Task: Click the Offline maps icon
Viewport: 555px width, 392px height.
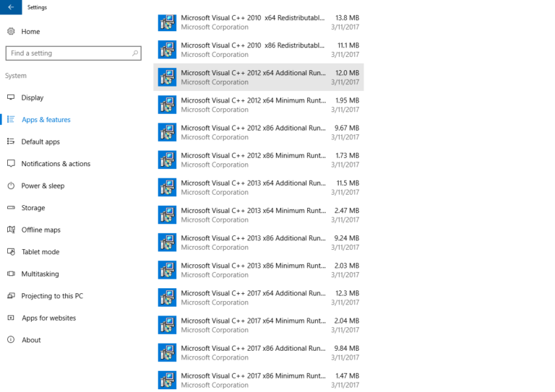Action: coord(11,230)
